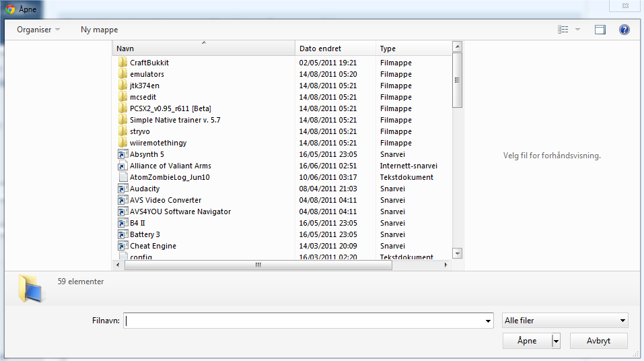Click the emulators folder icon
The image size is (644, 361).
pos(122,74)
